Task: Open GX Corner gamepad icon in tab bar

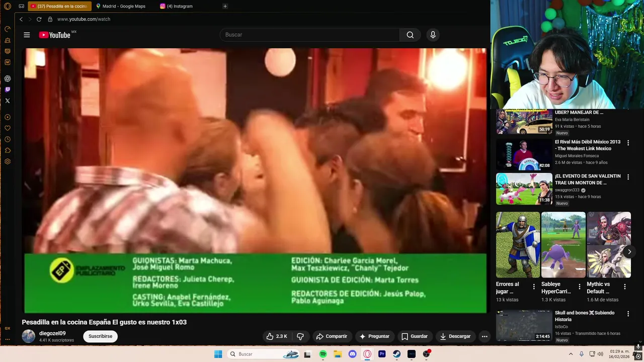Action: [21, 6]
